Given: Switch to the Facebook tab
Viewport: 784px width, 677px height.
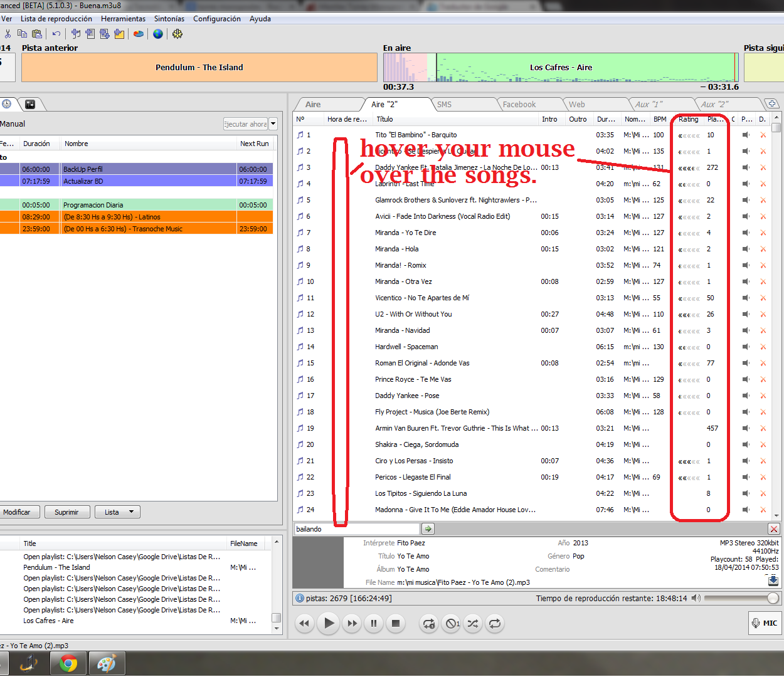Looking at the screenshot, I should coord(519,105).
